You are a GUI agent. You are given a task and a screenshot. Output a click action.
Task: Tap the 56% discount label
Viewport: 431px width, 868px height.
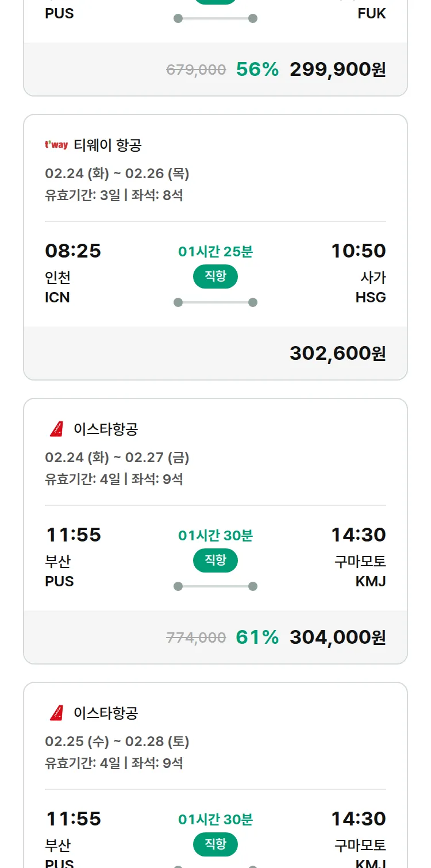(257, 70)
